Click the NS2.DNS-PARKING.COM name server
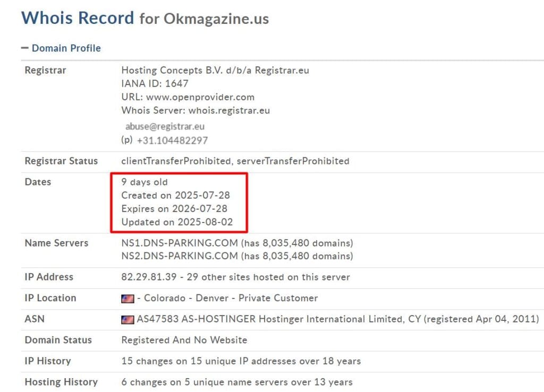 tap(180, 256)
